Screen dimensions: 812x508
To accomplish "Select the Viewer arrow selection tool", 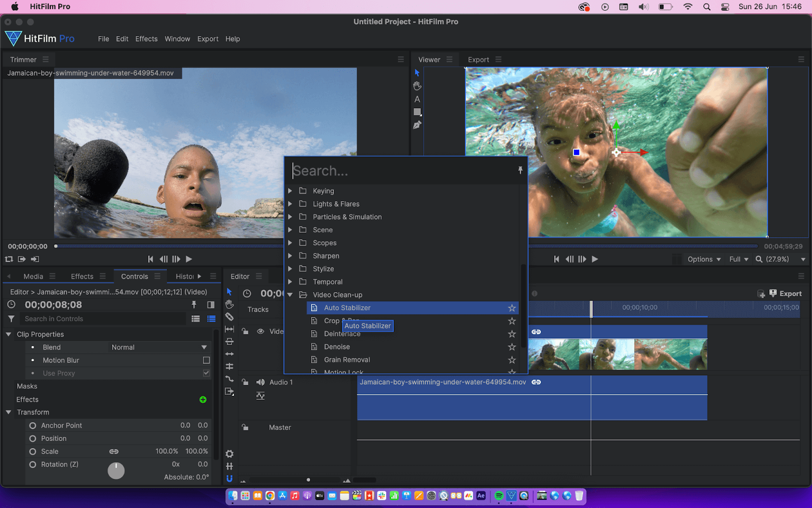I will (x=417, y=73).
